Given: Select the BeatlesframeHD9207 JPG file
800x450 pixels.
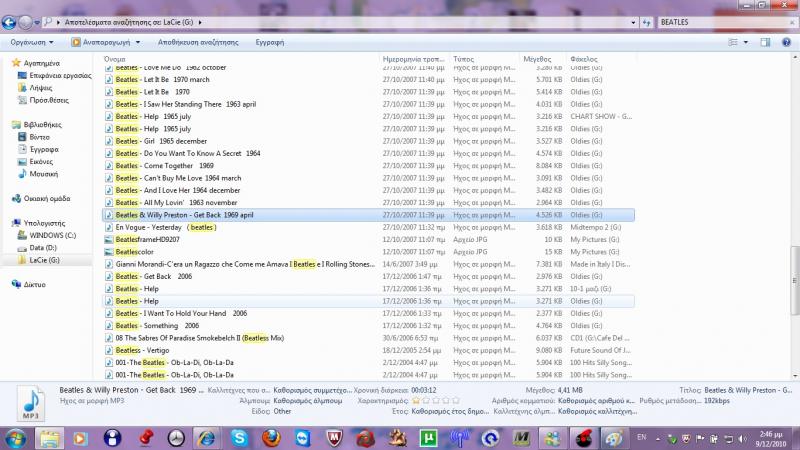Looking at the screenshot, I should [x=368, y=239].
